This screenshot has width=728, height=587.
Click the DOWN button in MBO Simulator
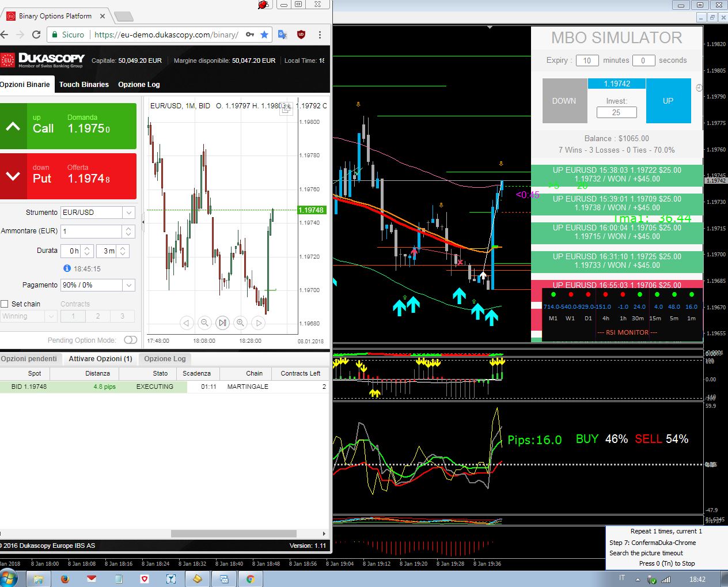click(564, 101)
